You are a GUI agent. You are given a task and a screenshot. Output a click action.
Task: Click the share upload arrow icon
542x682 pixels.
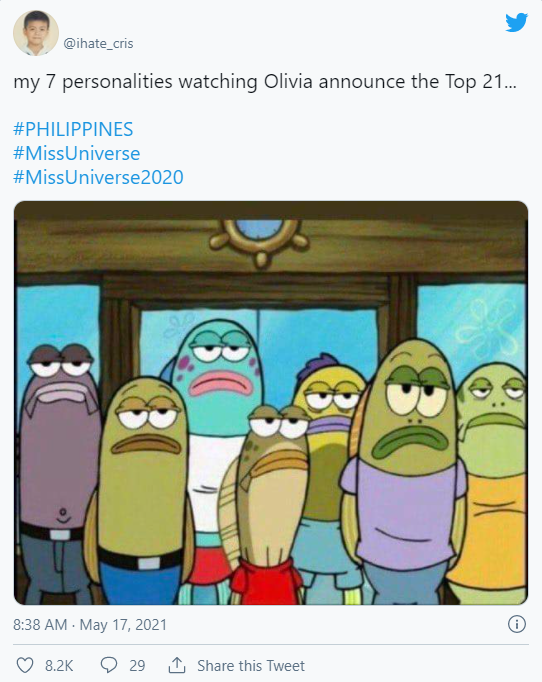[177, 665]
